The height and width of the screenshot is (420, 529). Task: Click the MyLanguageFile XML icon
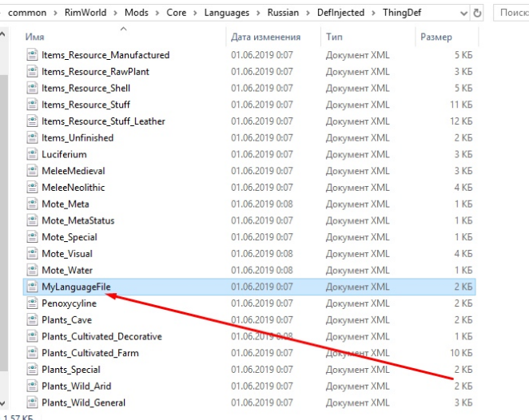32,287
